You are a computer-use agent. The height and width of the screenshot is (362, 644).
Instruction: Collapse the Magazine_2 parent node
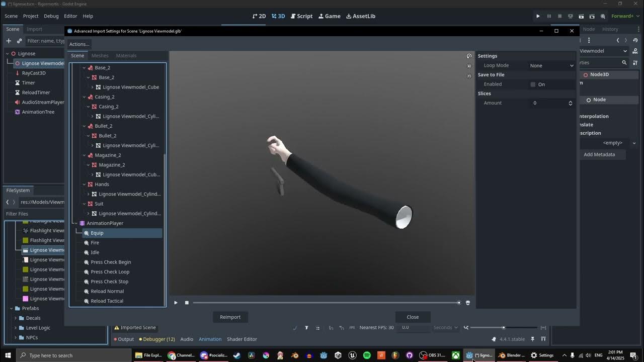point(84,155)
